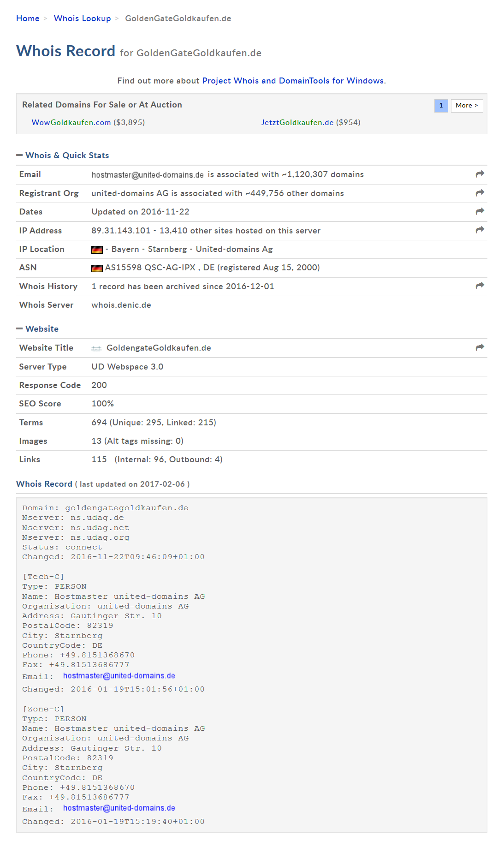Click the whois.denic.de server value
The height and width of the screenshot is (859, 504).
coord(121,305)
